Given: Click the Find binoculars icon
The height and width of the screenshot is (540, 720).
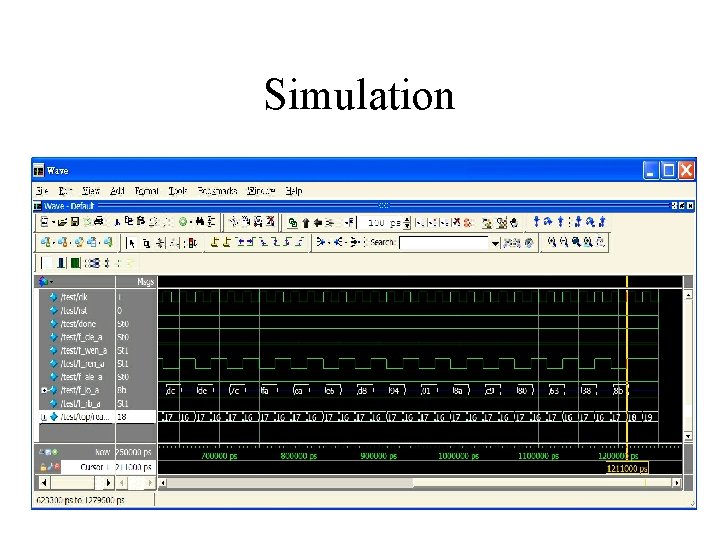Looking at the screenshot, I should 199,222.
